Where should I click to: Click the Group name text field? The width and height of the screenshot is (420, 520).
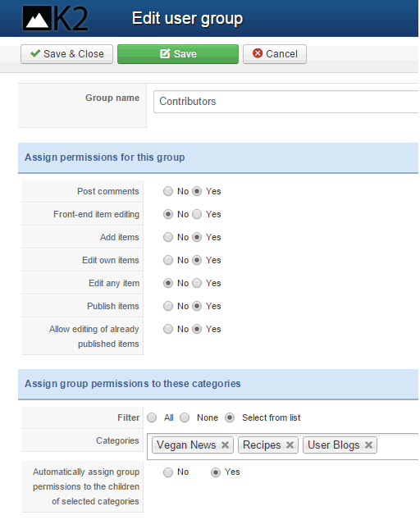click(x=286, y=102)
